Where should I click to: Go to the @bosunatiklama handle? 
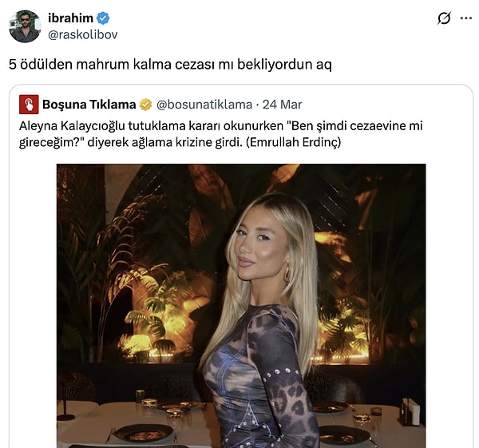[204, 105]
